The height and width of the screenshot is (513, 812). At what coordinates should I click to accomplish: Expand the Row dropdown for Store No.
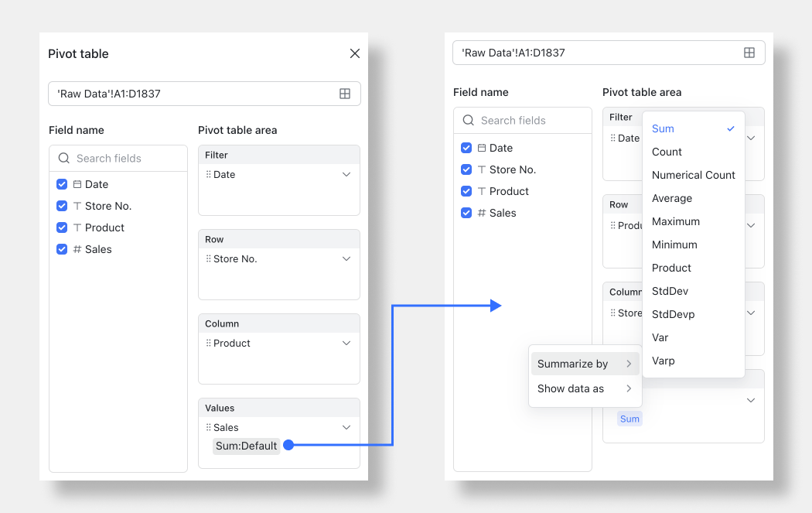[x=346, y=258]
